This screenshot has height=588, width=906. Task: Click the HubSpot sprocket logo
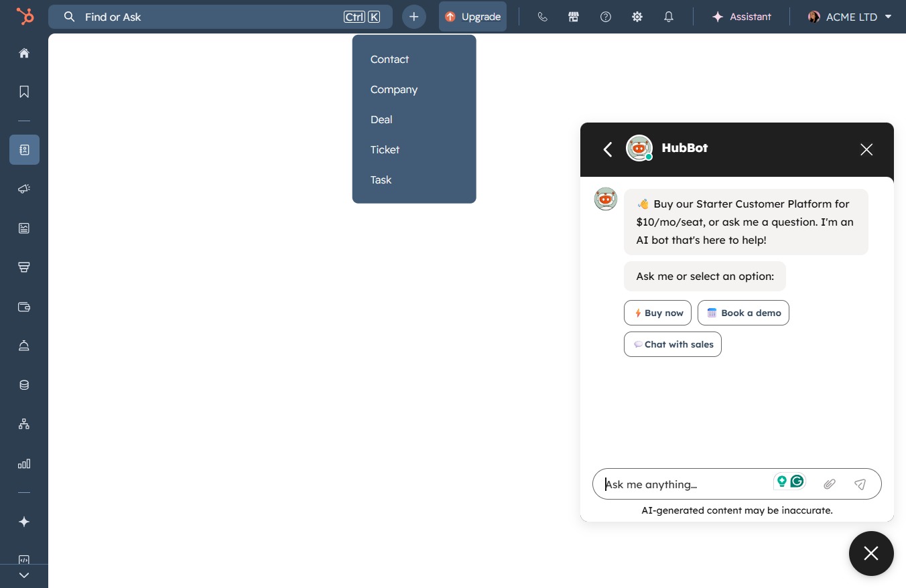tap(24, 16)
